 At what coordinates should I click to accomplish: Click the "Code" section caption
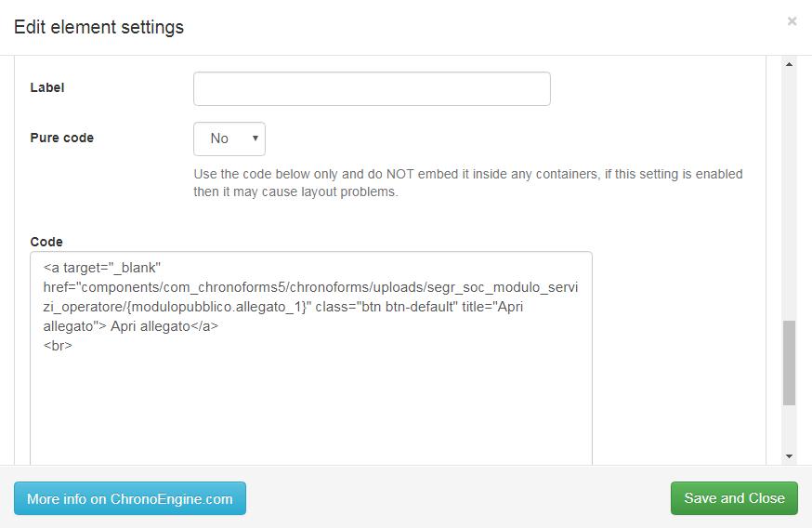point(46,242)
